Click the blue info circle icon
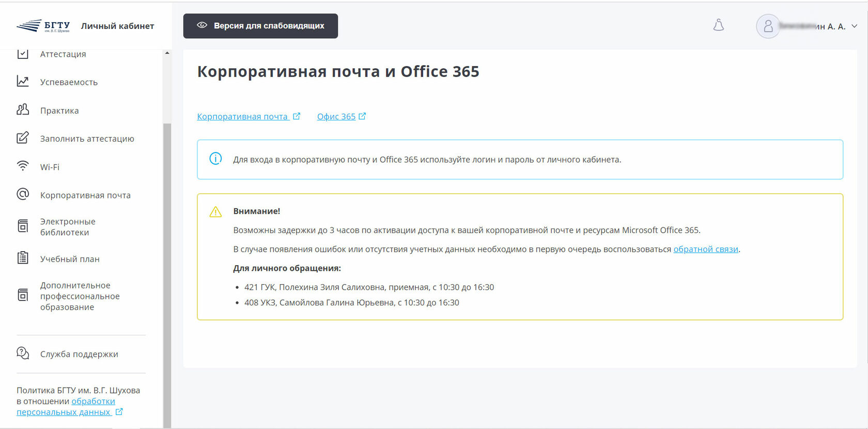Image resolution: width=868 pixels, height=429 pixels. [215, 159]
